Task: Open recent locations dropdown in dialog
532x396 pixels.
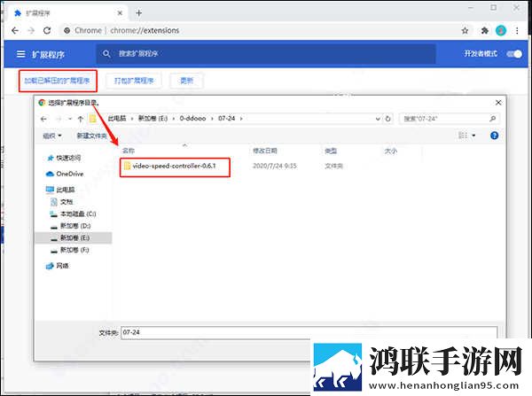Action: tap(70, 119)
